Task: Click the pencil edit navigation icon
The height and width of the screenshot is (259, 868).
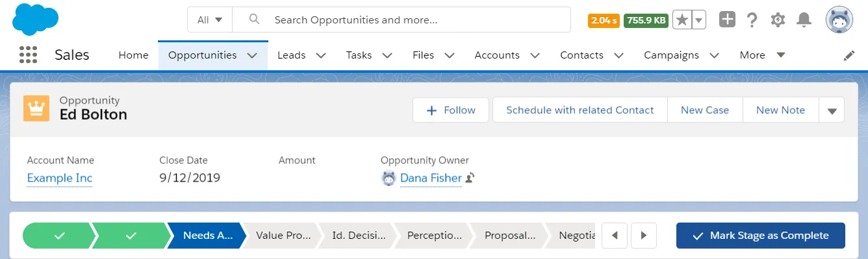Action: pyautogui.click(x=849, y=55)
